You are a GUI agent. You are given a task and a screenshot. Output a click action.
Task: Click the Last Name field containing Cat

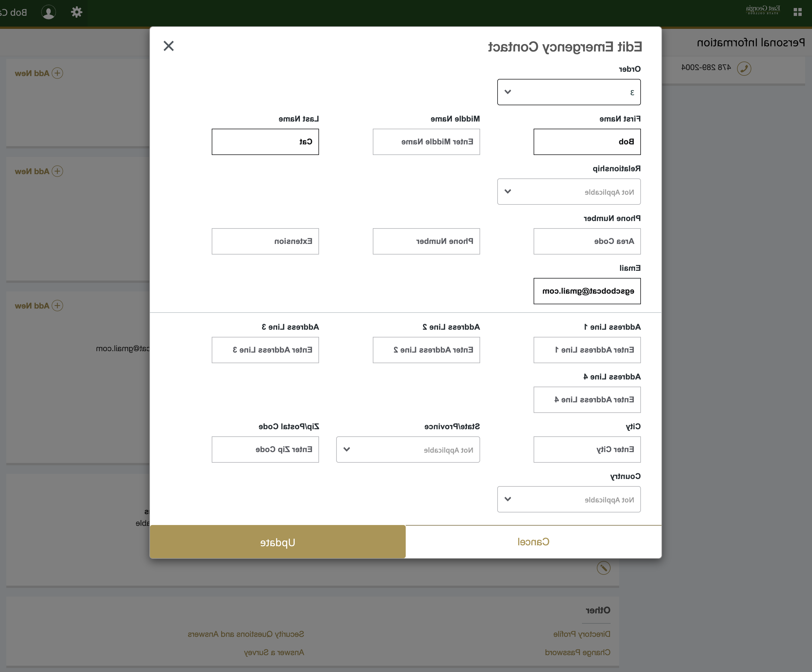coord(265,142)
